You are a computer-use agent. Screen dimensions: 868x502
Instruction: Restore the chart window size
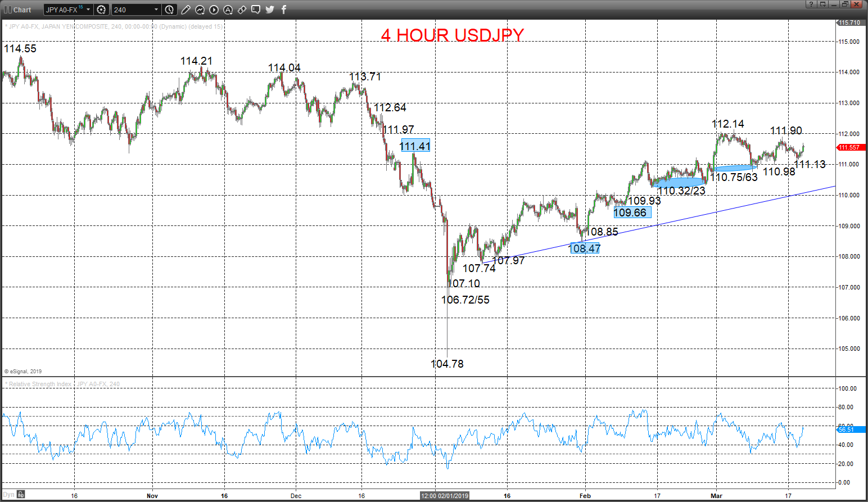[845, 4]
